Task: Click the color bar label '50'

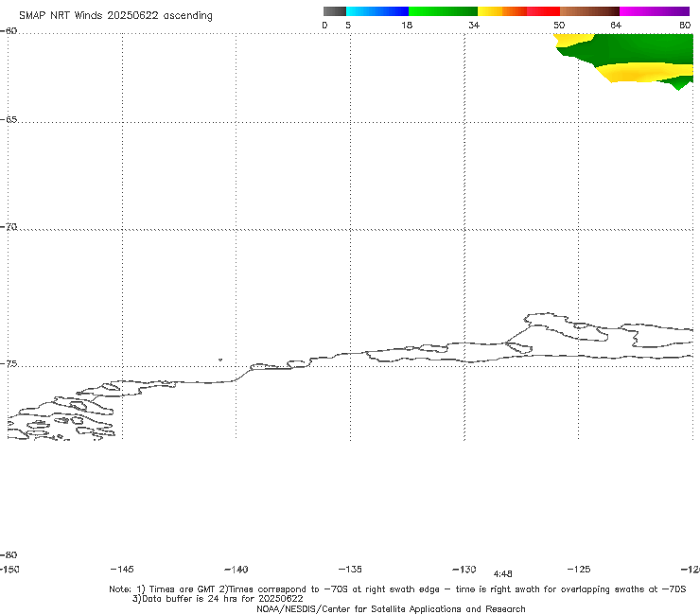Action: coord(559,25)
